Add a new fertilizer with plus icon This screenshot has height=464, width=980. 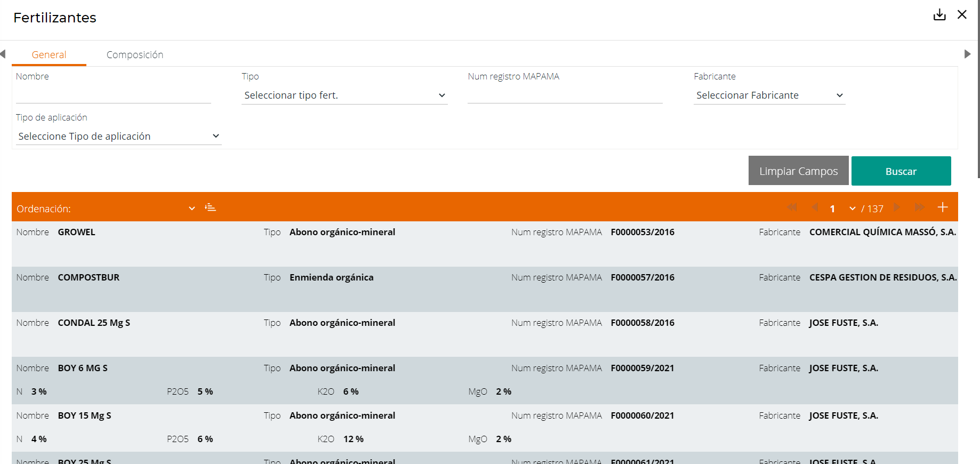pyautogui.click(x=943, y=207)
